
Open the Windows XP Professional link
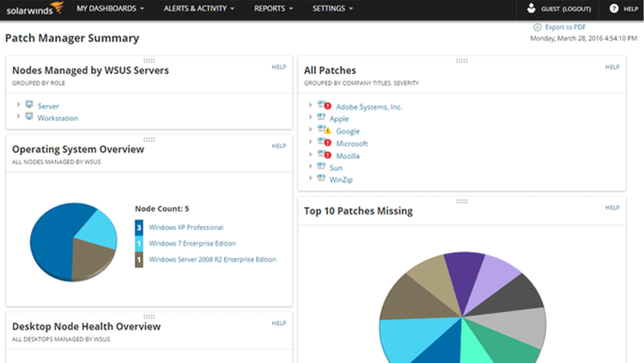[186, 227]
